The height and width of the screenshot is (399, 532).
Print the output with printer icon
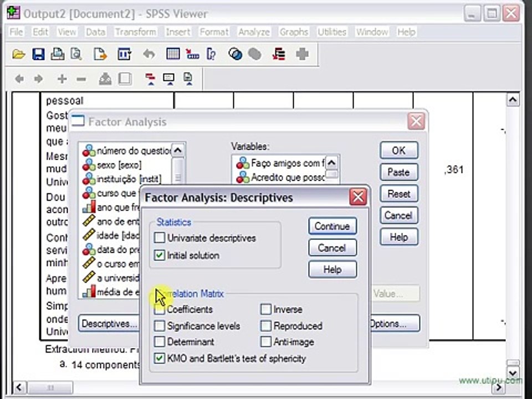57,54
